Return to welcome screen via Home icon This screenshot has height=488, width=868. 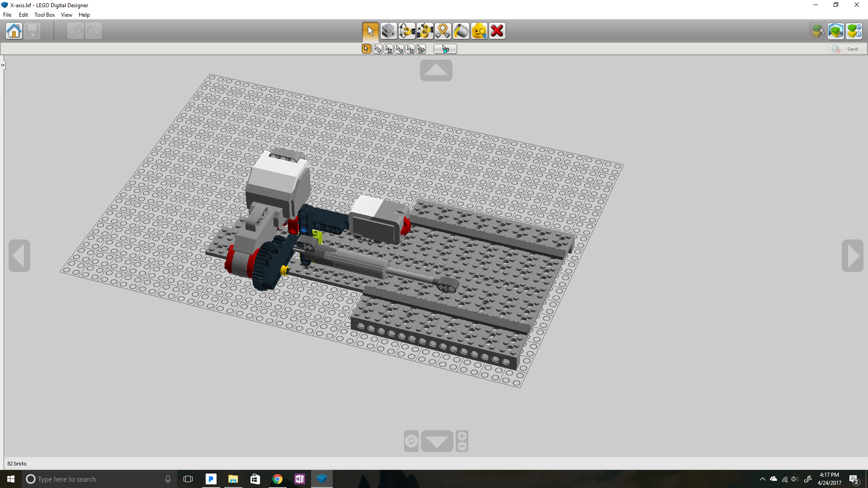pos(14,31)
